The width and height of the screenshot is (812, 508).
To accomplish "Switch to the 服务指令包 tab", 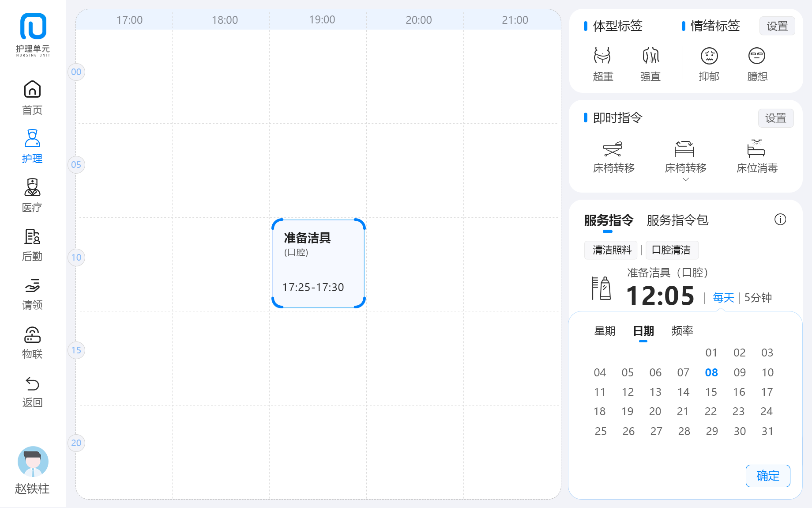I will [677, 220].
